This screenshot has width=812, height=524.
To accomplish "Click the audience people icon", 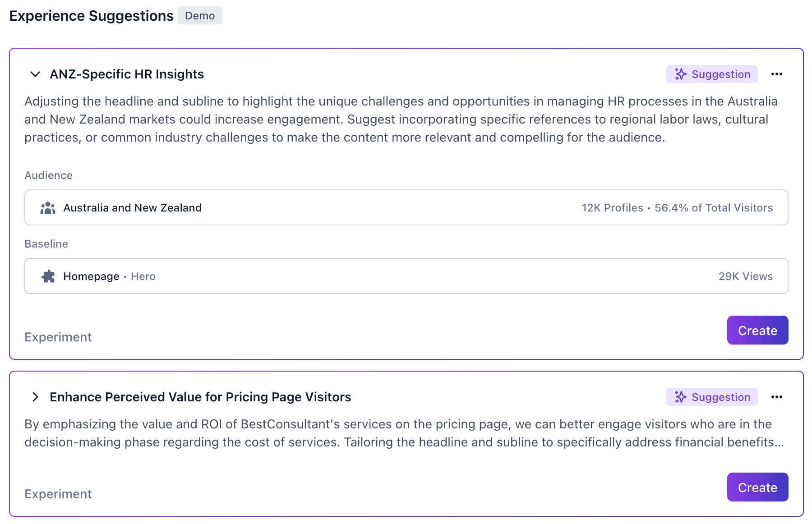I will coord(48,208).
